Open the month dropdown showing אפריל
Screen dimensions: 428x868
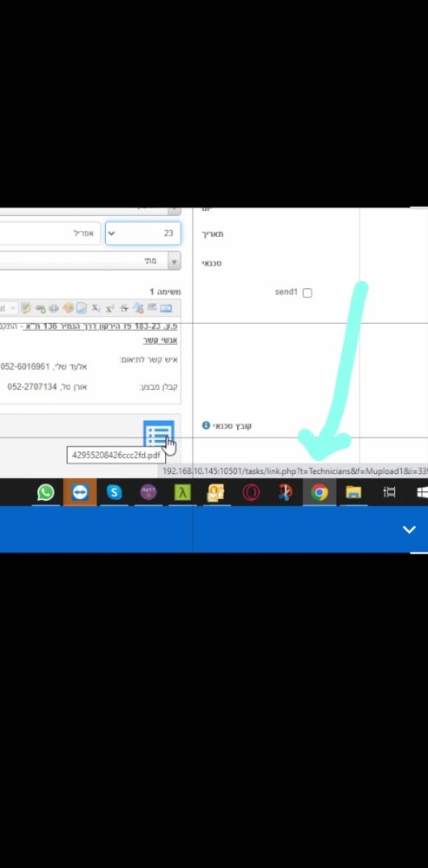(49, 233)
